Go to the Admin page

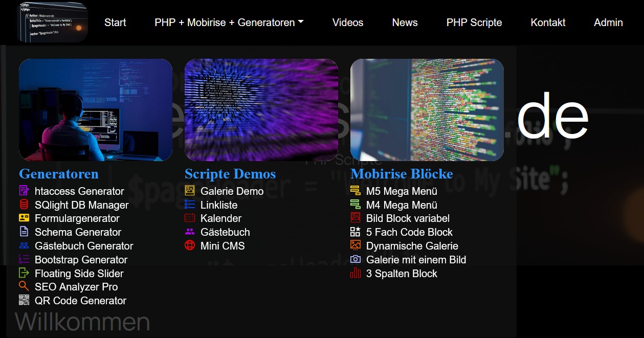(x=608, y=22)
